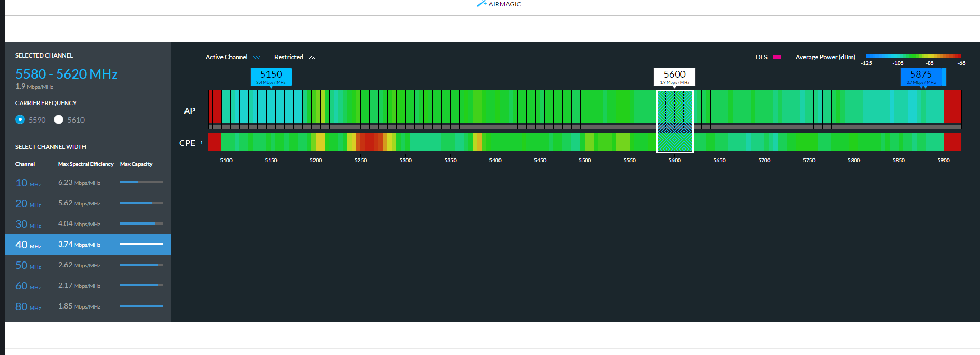Select the 5590 carrier frequency radio button
The width and height of the screenshot is (980, 355).
coord(20,119)
